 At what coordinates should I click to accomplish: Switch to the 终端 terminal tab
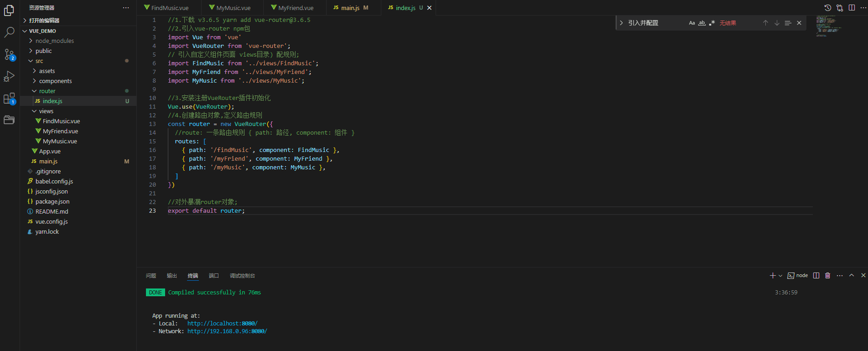pos(193,276)
